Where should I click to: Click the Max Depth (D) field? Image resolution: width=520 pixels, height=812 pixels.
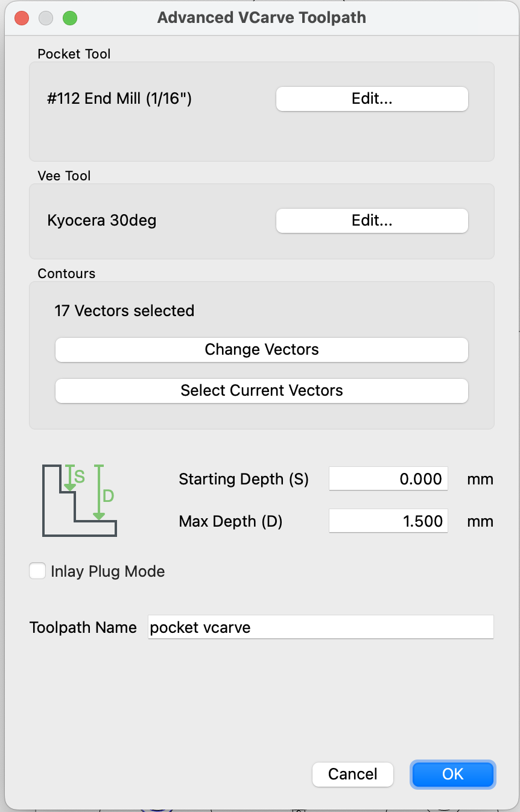[388, 521]
